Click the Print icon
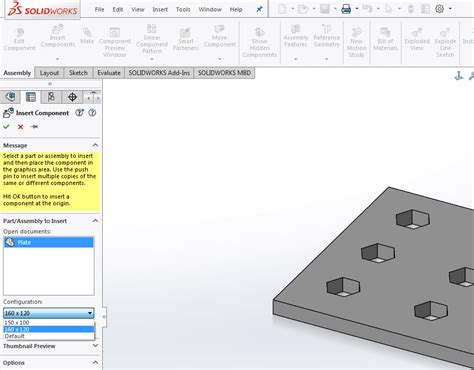 pos(346,9)
